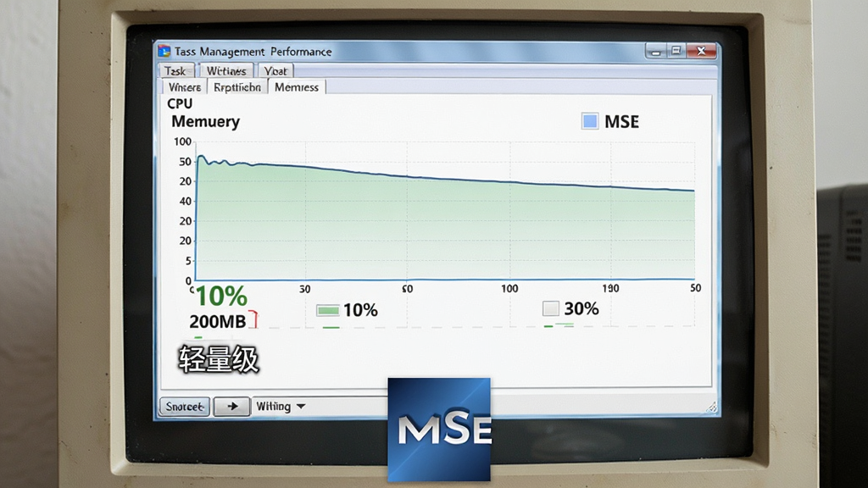
Task: Click the right arrow button
Action: (232, 407)
